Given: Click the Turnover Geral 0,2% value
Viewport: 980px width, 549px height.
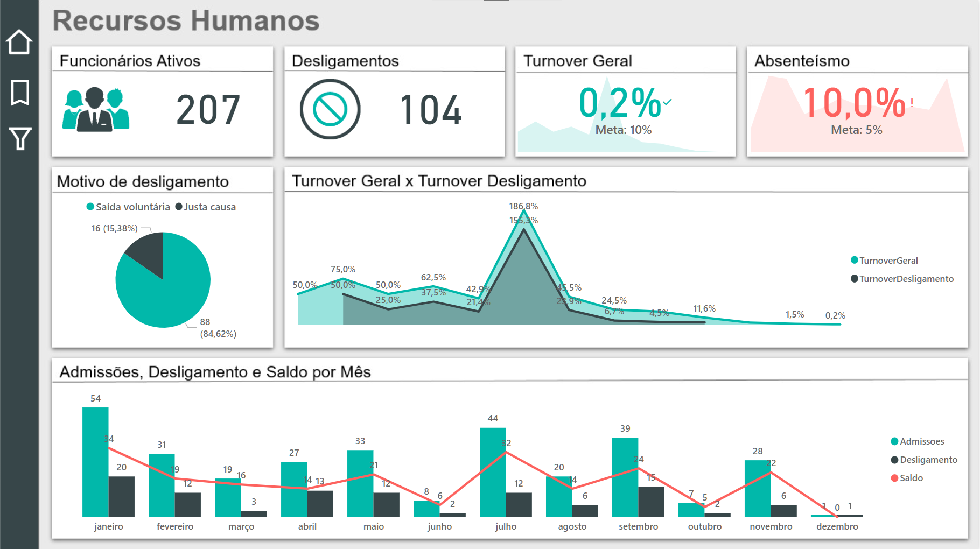Looking at the screenshot, I should (620, 102).
